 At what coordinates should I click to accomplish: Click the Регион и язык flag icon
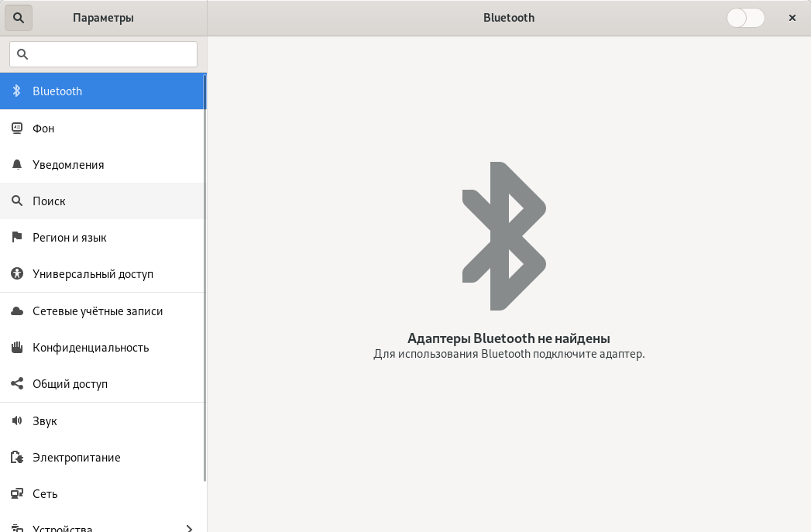tap(16, 238)
